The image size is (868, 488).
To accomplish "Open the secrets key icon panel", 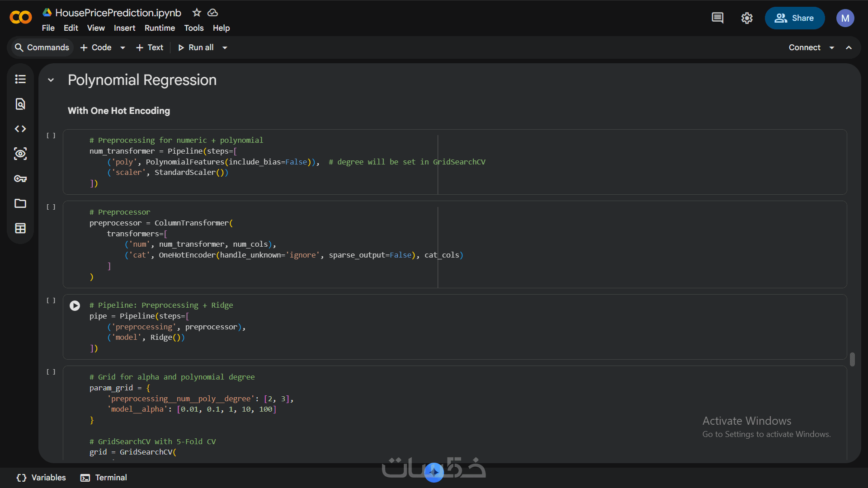I will pos(20,178).
